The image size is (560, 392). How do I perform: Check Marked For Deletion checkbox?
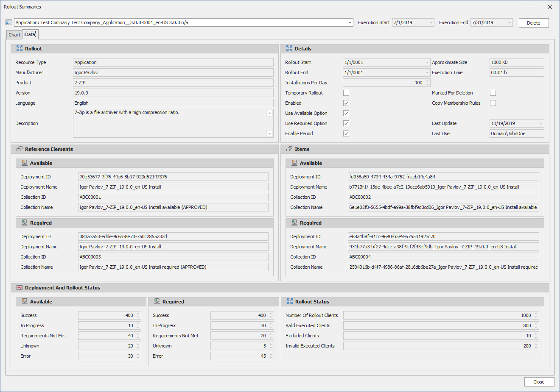493,93
